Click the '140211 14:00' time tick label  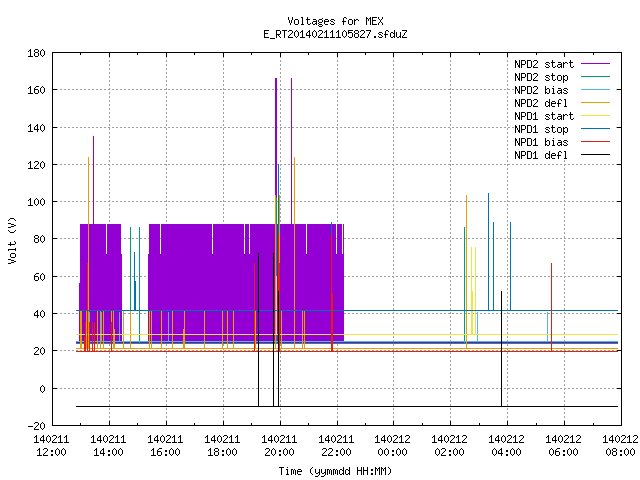pos(108,446)
